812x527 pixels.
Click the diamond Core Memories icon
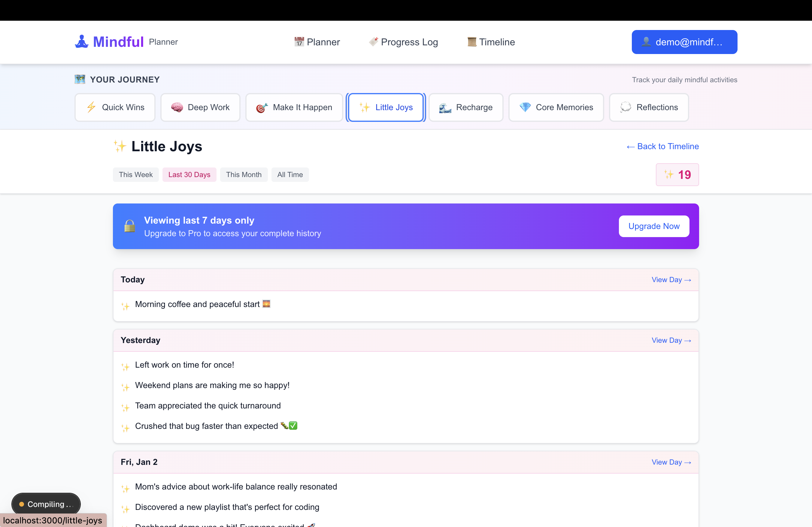pyautogui.click(x=525, y=107)
